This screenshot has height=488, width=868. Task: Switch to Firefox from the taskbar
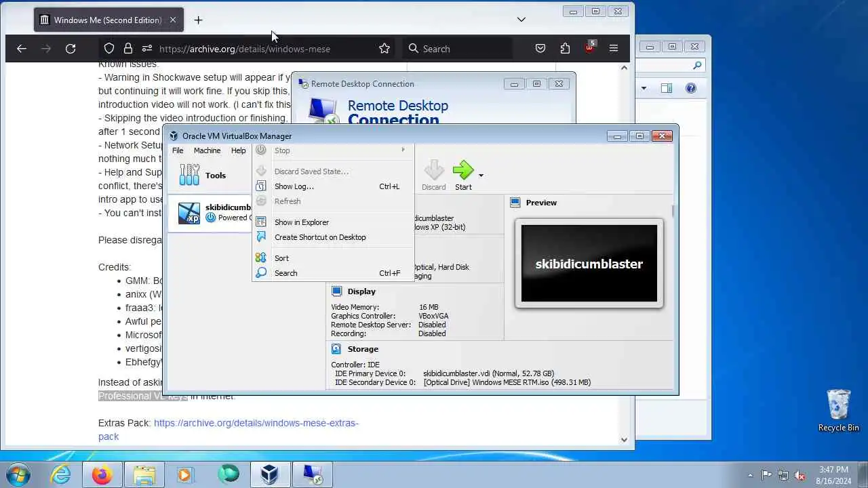pos(102,474)
